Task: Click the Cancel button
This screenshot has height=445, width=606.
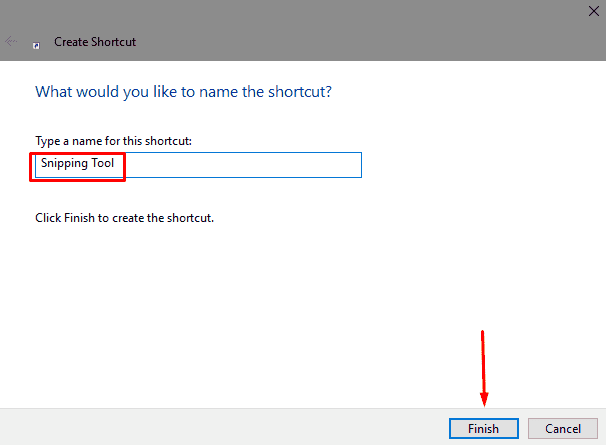Action: 563,428
